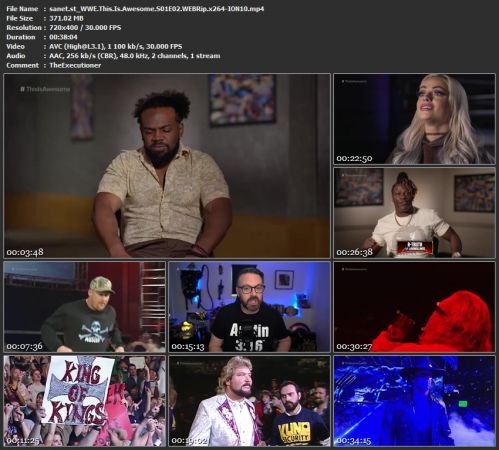Click the Audio label in header
Viewport: 499px width, 450px height.
tap(16, 56)
